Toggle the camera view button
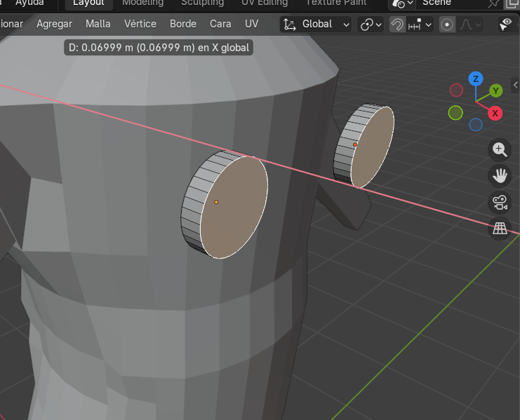The width and height of the screenshot is (520, 420). coord(500,203)
